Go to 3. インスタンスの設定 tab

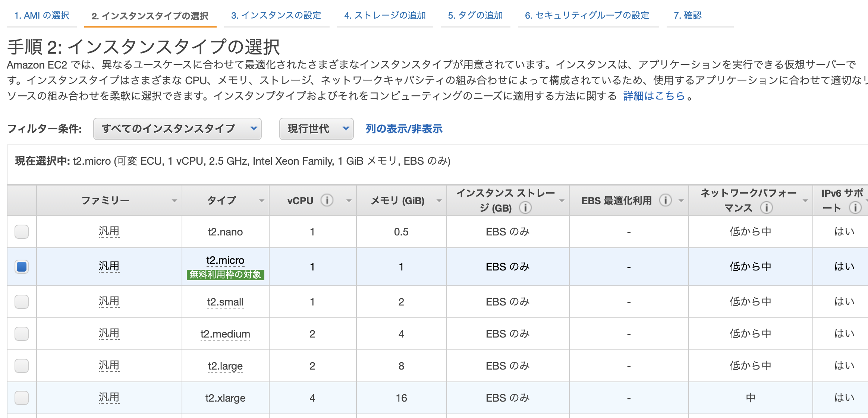coord(276,16)
